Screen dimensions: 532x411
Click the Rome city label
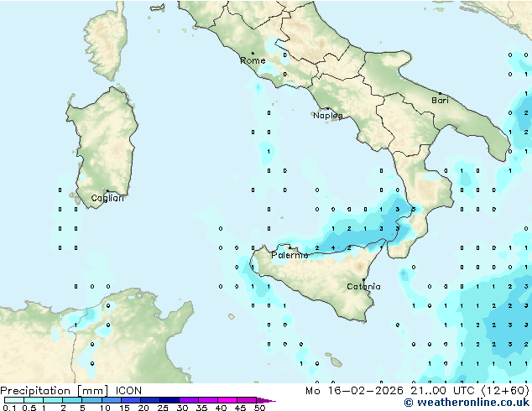(x=253, y=60)
